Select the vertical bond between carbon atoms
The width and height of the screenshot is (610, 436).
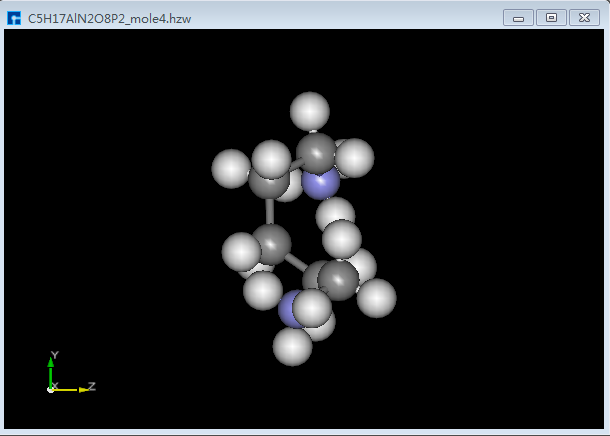click(x=269, y=211)
